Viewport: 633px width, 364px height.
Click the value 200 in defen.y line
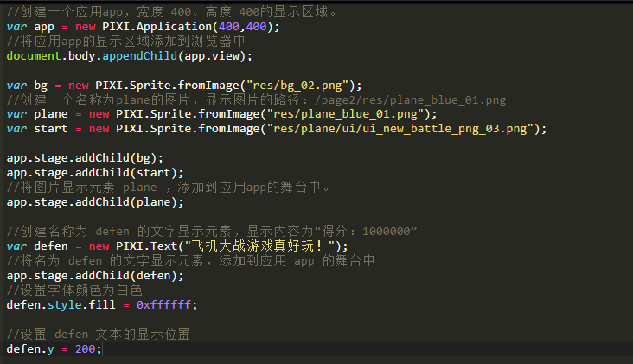click(86, 348)
